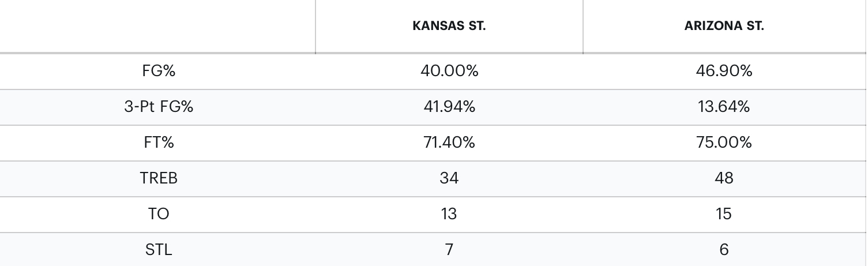Click Kansas St. turnovers value 13
The width and height of the screenshot is (868, 266).
[449, 214]
